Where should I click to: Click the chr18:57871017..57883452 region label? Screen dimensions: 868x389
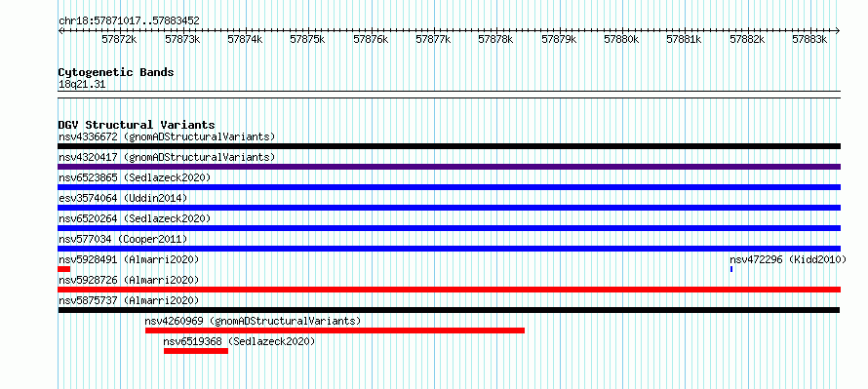(129, 21)
